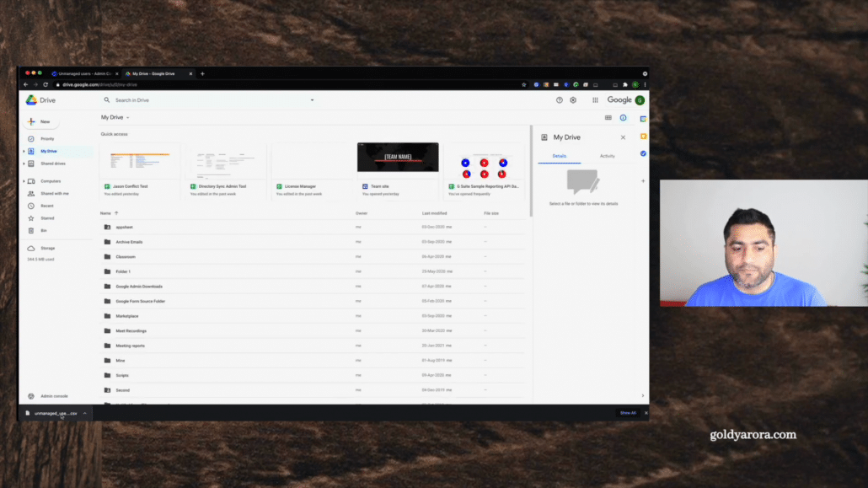Select the Mine folder

pyautogui.click(x=312, y=361)
